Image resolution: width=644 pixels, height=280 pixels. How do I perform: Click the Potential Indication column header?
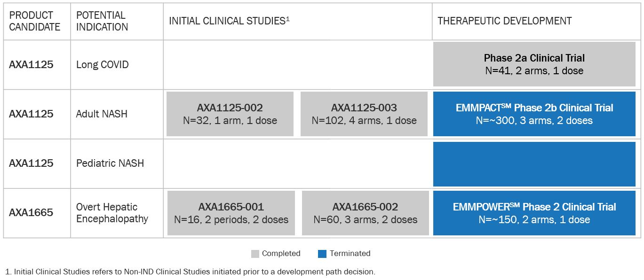(102, 21)
